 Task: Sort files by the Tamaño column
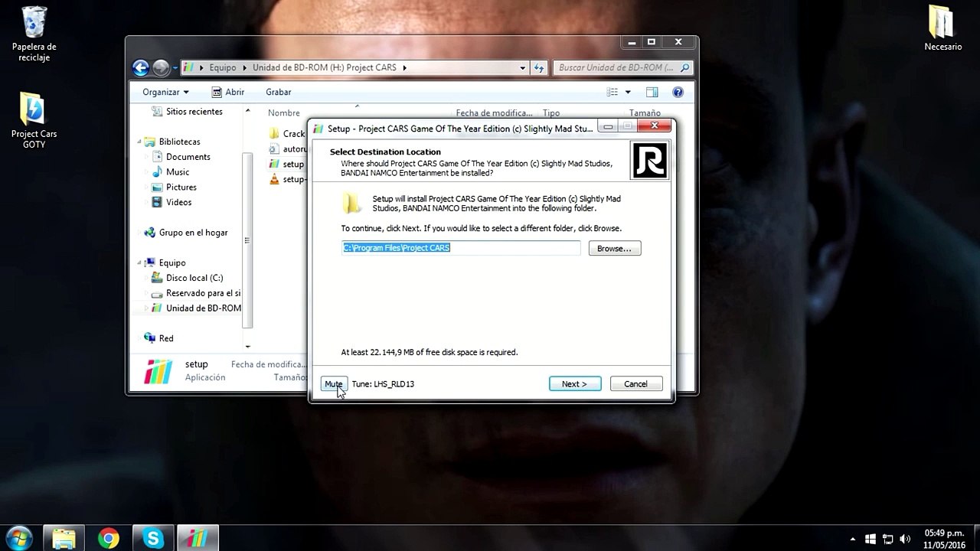click(x=645, y=113)
